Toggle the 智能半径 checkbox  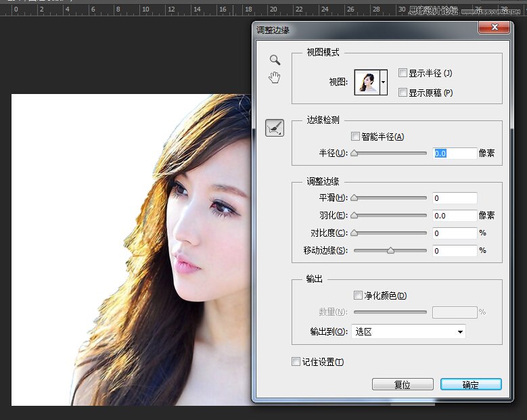(356, 137)
